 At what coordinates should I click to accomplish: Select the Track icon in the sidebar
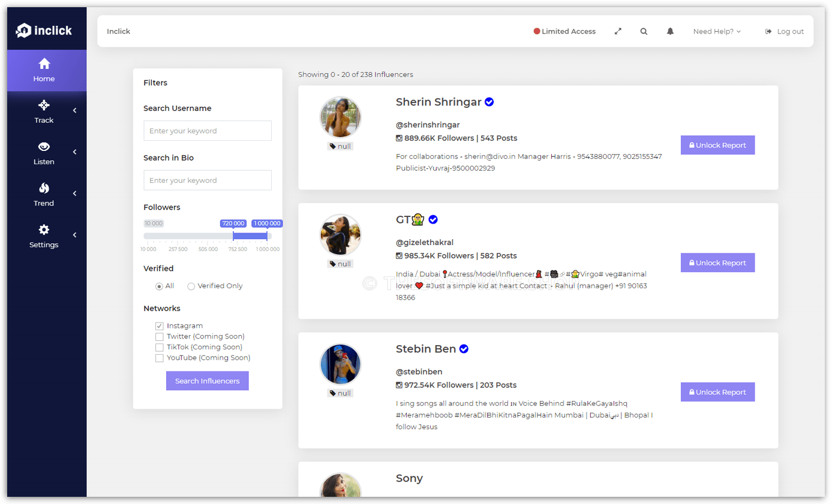pos(43,105)
